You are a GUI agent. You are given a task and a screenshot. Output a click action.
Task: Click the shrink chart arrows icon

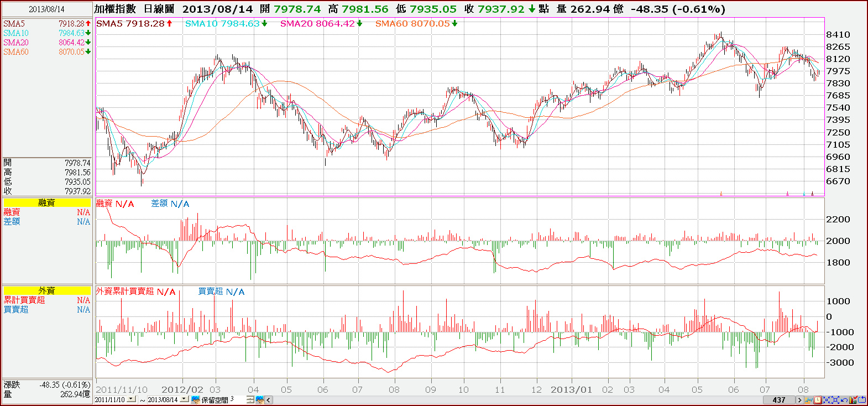click(827, 400)
